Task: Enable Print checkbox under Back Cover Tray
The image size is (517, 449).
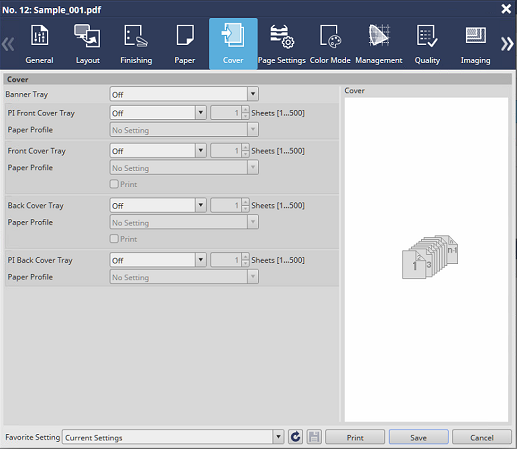Action: (114, 239)
